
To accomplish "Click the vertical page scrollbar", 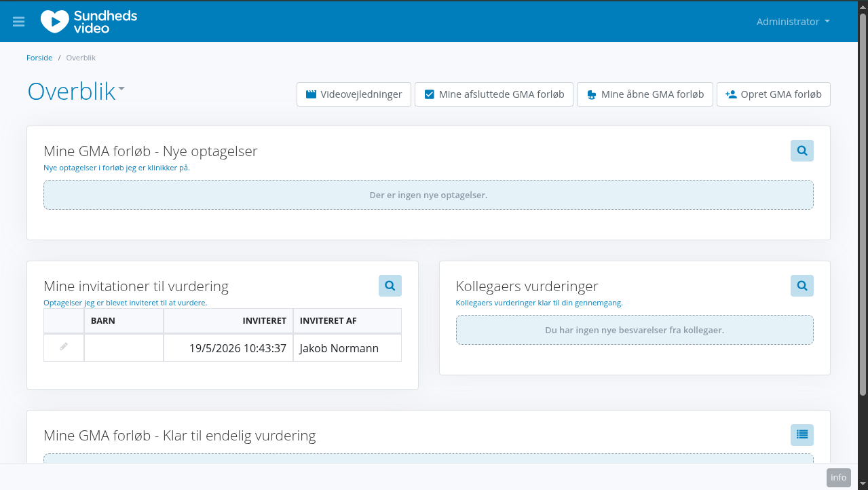I will [863, 204].
